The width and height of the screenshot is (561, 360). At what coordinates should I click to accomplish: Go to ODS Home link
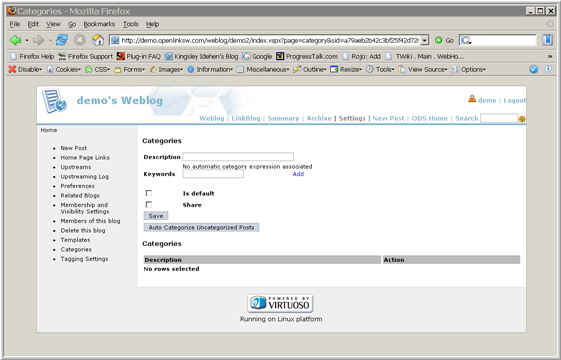[x=429, y=118]
